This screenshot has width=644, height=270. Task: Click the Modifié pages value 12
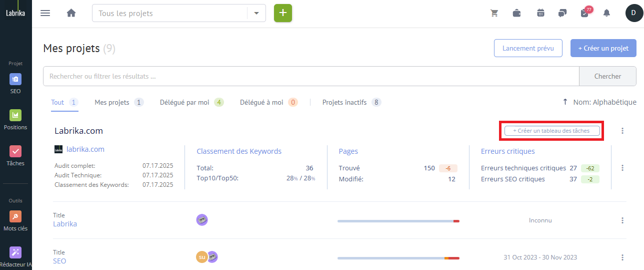(451, 179)
